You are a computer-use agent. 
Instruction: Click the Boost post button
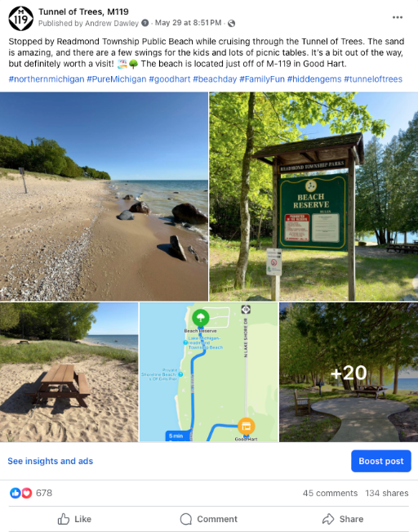381,461
